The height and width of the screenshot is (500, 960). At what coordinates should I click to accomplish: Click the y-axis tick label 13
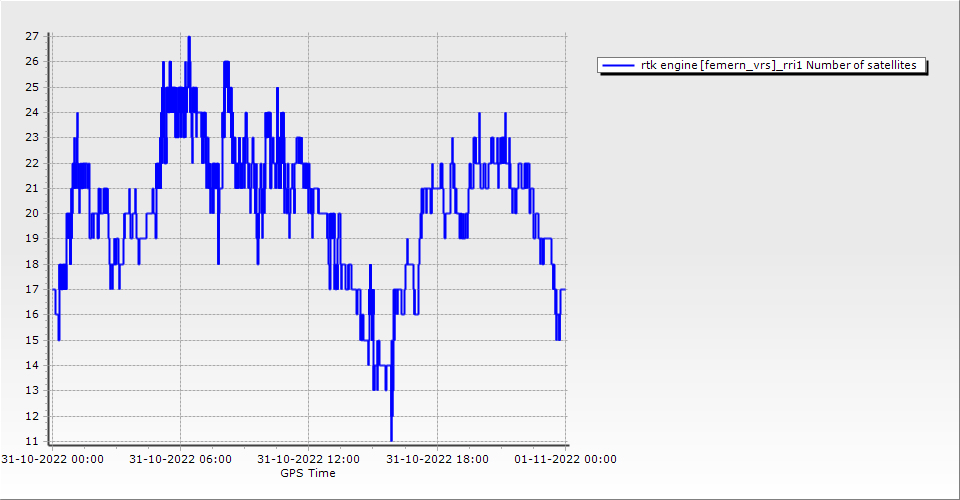pos(32,390)
